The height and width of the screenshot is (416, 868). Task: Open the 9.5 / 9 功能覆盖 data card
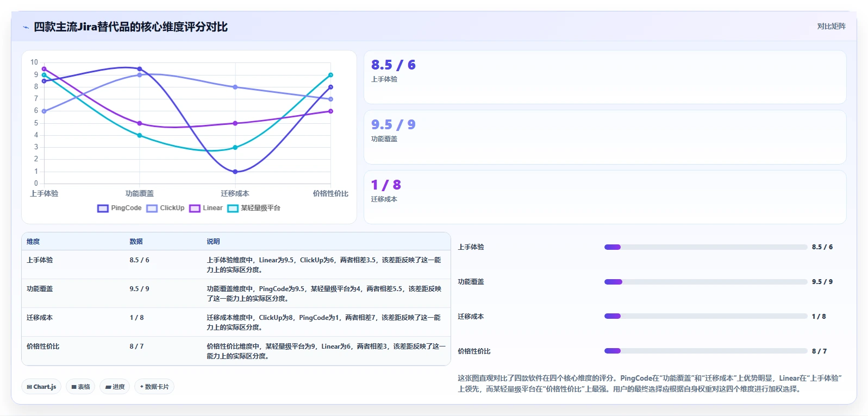[x=605, y=137]
